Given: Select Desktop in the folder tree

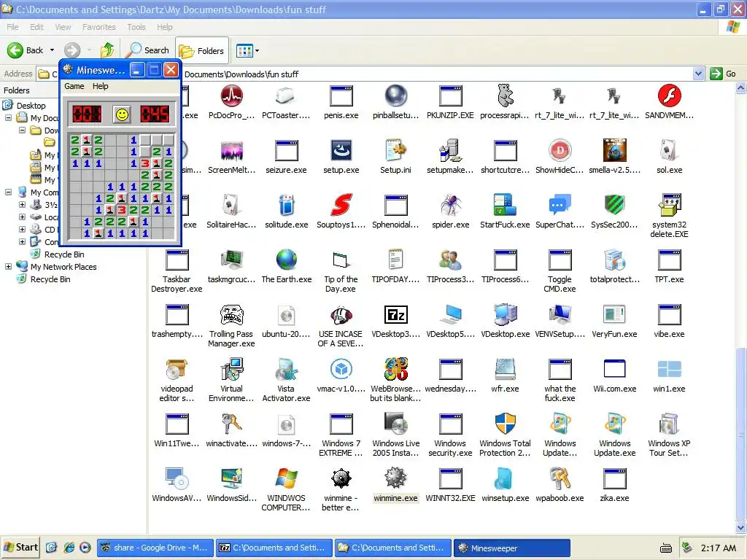Looking at the screenshot, I should [31, 105].
